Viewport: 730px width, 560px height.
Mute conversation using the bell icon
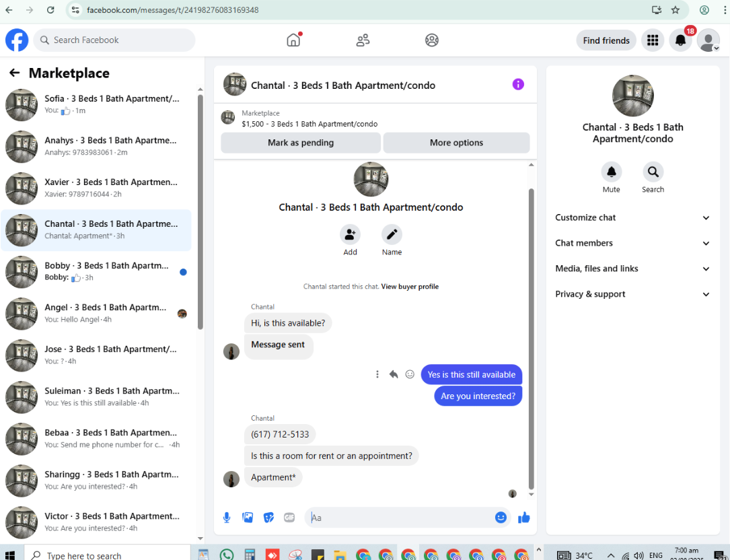[612, 172]
